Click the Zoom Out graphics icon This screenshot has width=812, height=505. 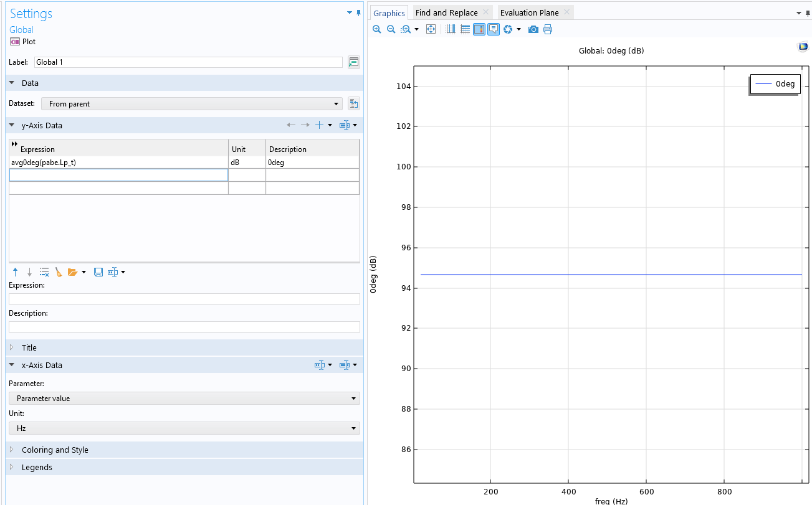pyautogui.click(x=391, y=29)
